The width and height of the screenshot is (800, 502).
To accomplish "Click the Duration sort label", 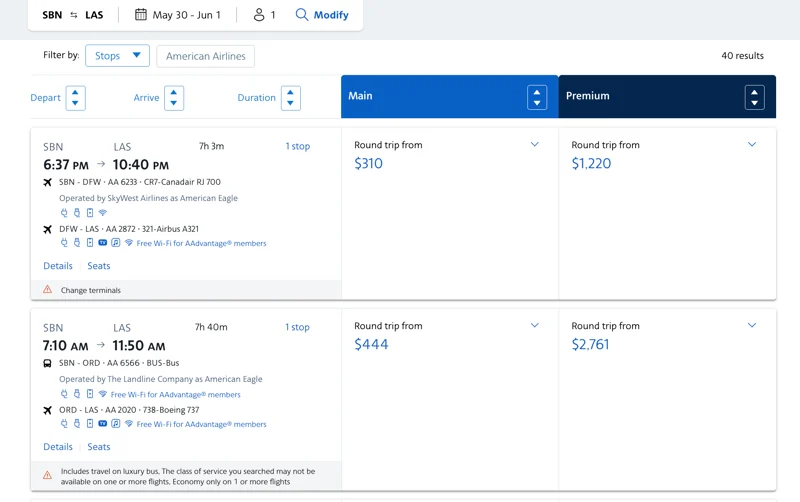I will click(257, 98).
